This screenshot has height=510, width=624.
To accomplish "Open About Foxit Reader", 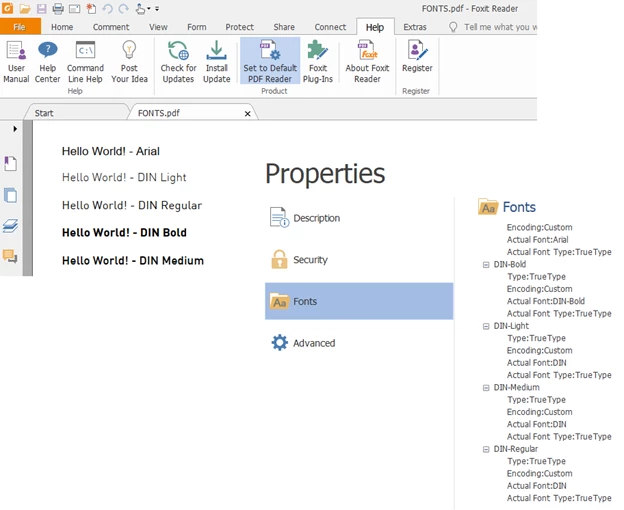I will pyautogui.click(x=367, y=62).
